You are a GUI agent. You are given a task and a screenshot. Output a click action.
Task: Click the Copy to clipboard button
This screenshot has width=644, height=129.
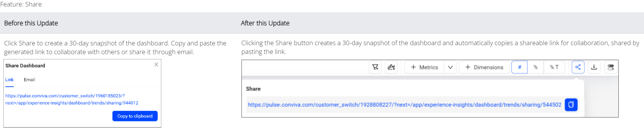135,116
